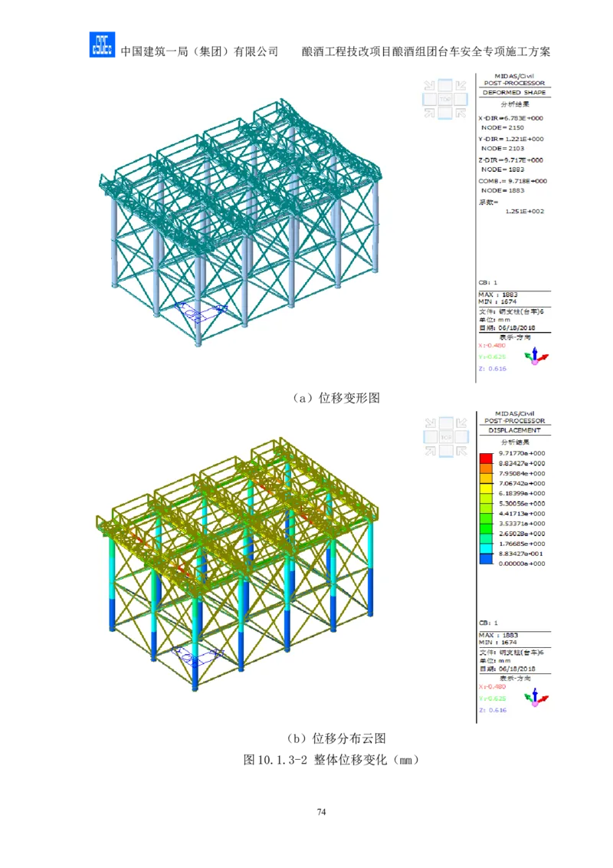Screen dimensions: 613x868
Task: Click the TOP face in the displacement view cube
Action: click(445, 437)
